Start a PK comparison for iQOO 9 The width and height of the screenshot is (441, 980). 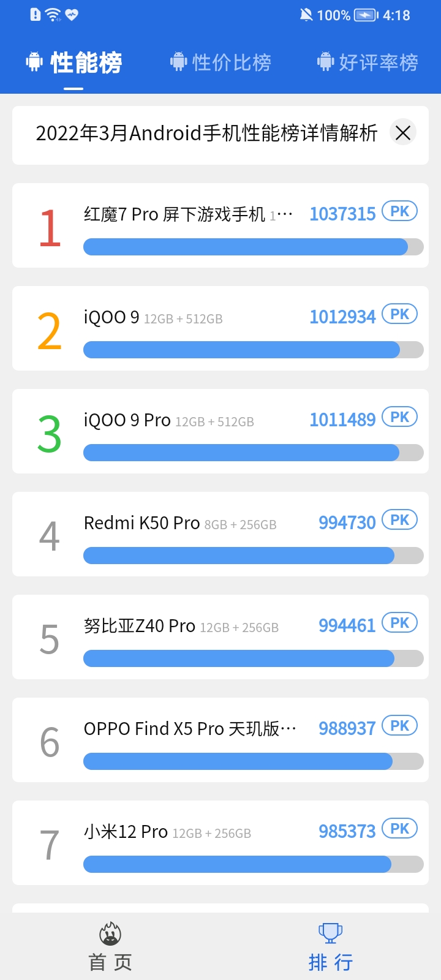399,314
